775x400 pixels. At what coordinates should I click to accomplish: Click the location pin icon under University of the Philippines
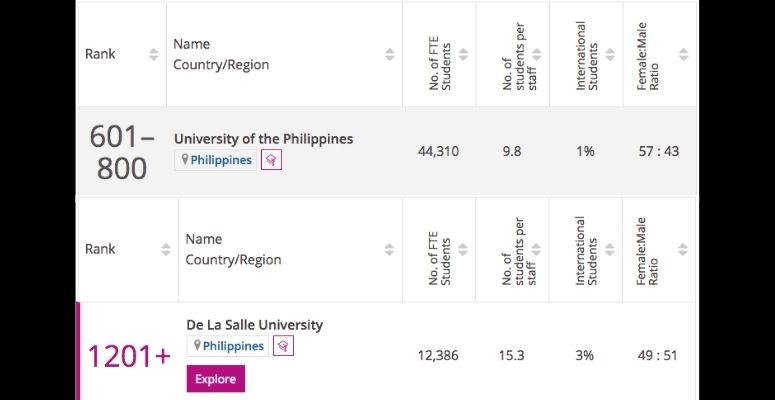coord(184,160)
